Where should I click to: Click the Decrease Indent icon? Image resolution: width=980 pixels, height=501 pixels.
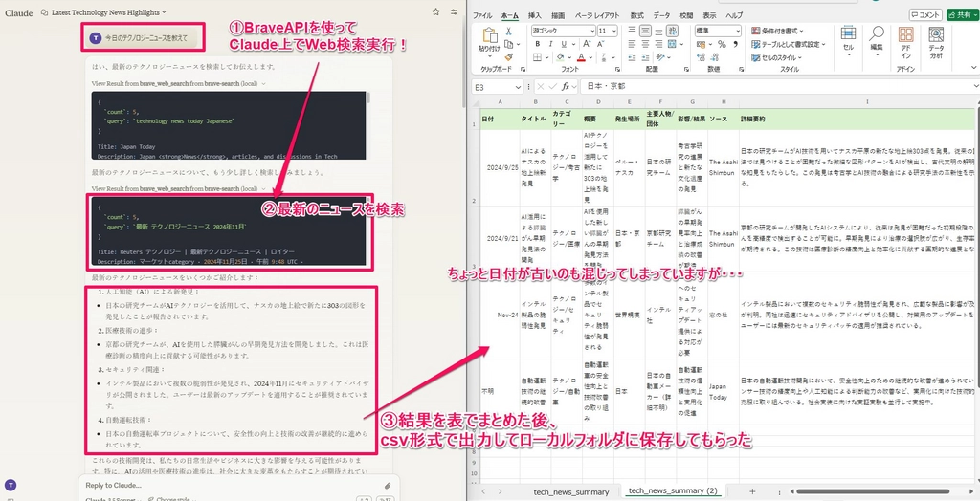(632, 56)
